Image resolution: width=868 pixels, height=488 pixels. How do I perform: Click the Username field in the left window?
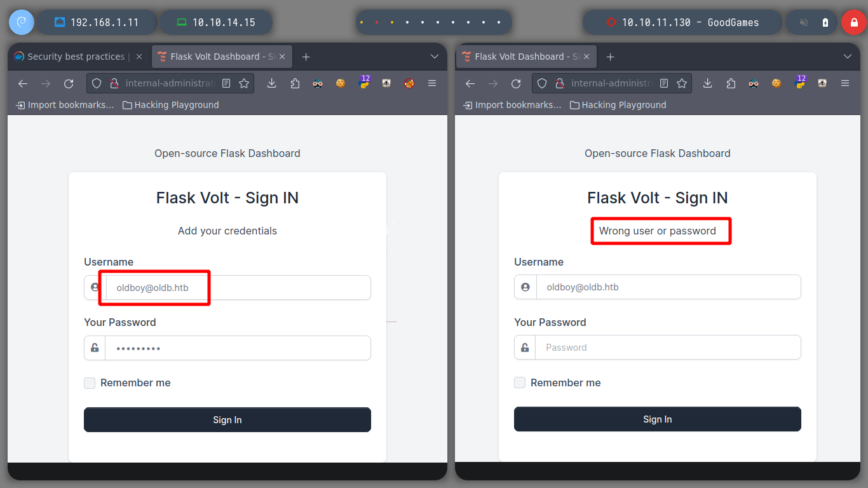tap(227, 287)
